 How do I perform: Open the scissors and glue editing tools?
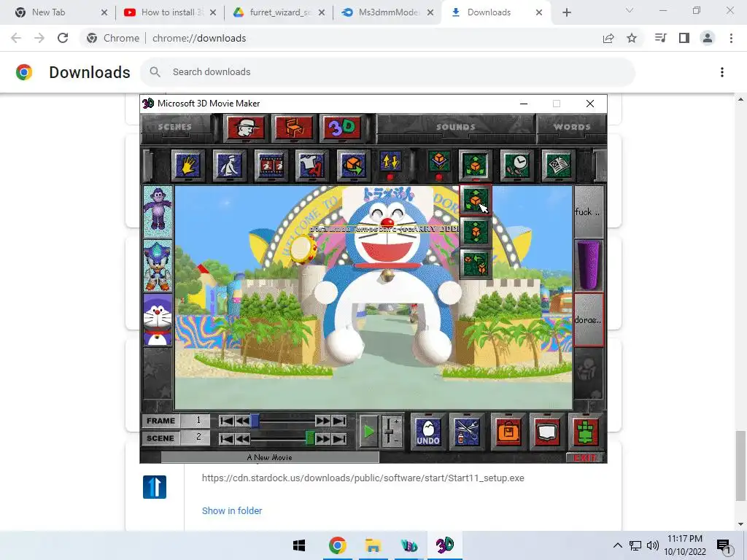pos(467,432)
